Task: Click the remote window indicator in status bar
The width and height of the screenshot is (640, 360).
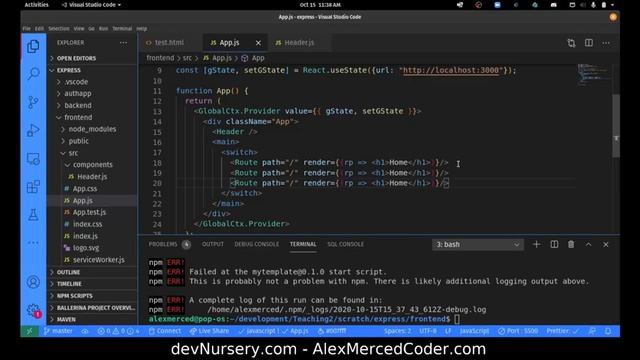Action: [30, 331]
